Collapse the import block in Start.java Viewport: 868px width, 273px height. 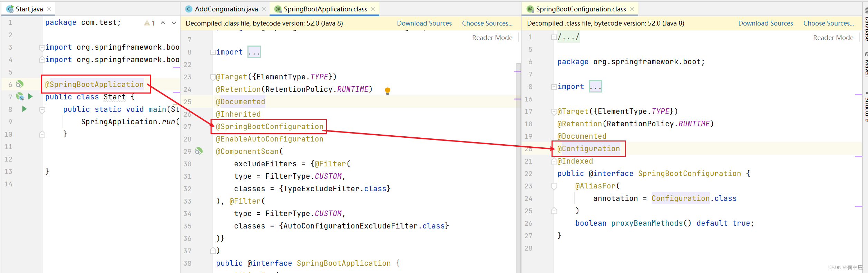click(42, 47)
